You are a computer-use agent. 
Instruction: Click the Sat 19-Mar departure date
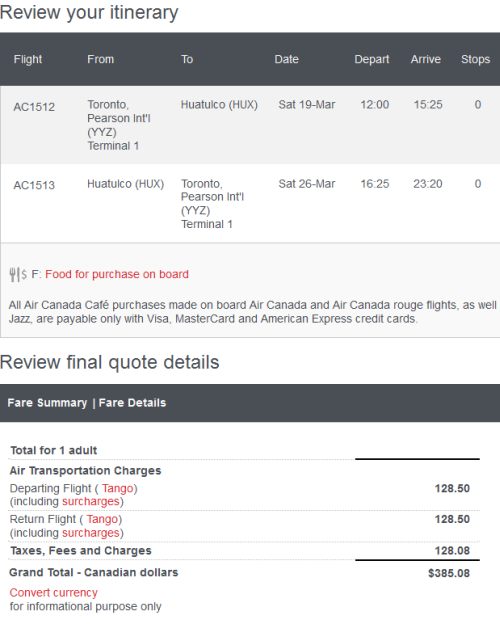[307, 105]
